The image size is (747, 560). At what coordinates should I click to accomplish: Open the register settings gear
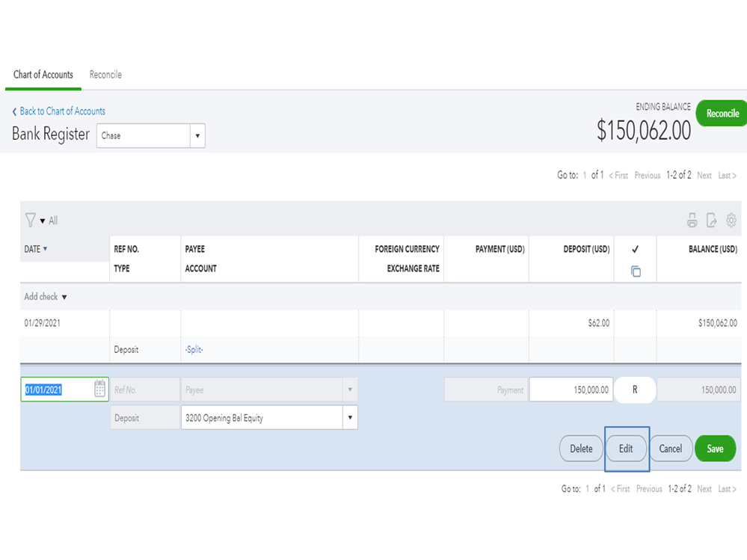click(x=731, y=221)
